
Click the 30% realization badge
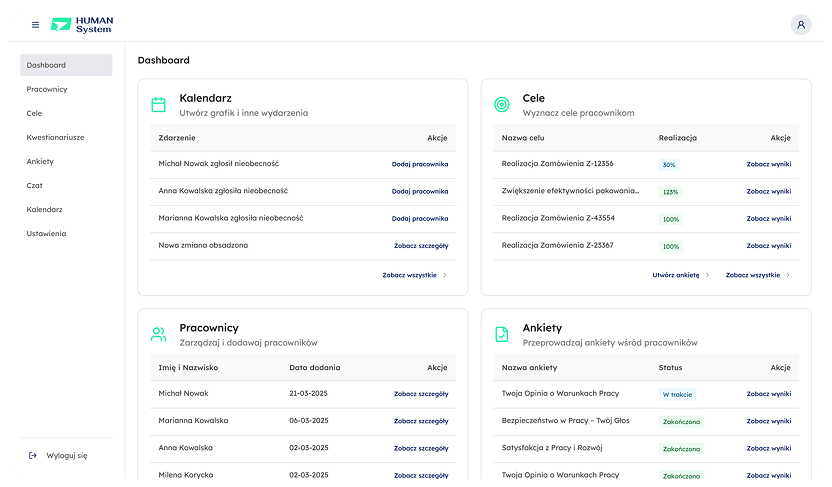[669, 164]
